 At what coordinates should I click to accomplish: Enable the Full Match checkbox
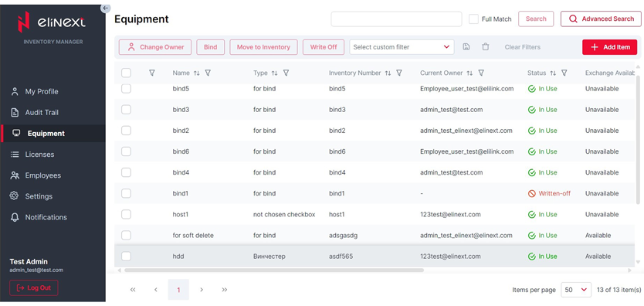(473, 19)
